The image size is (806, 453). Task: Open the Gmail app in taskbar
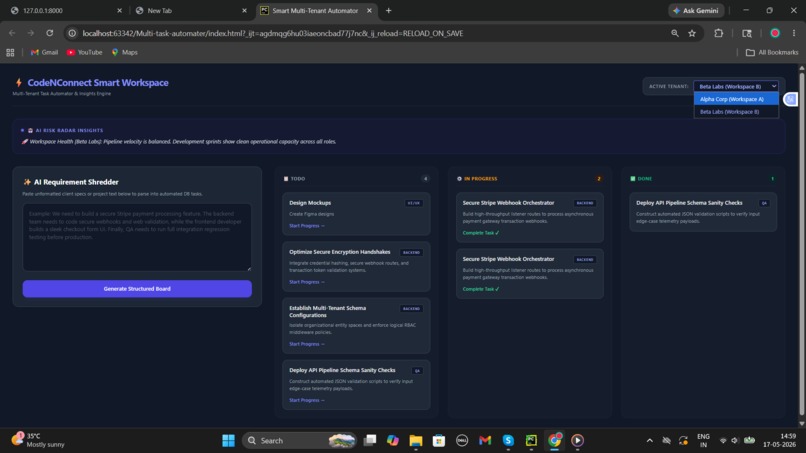click(x=485, y=441)
